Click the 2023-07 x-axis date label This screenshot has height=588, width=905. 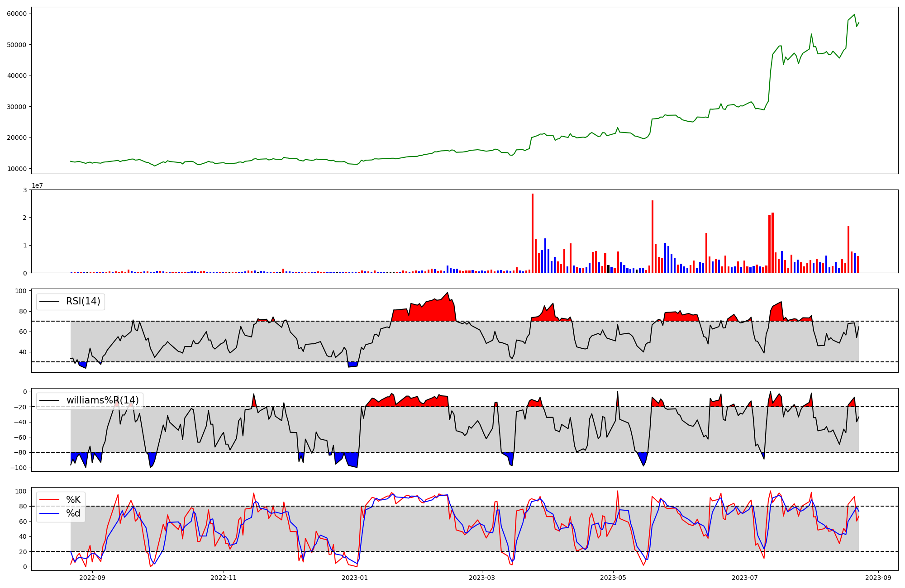(744, 578)
